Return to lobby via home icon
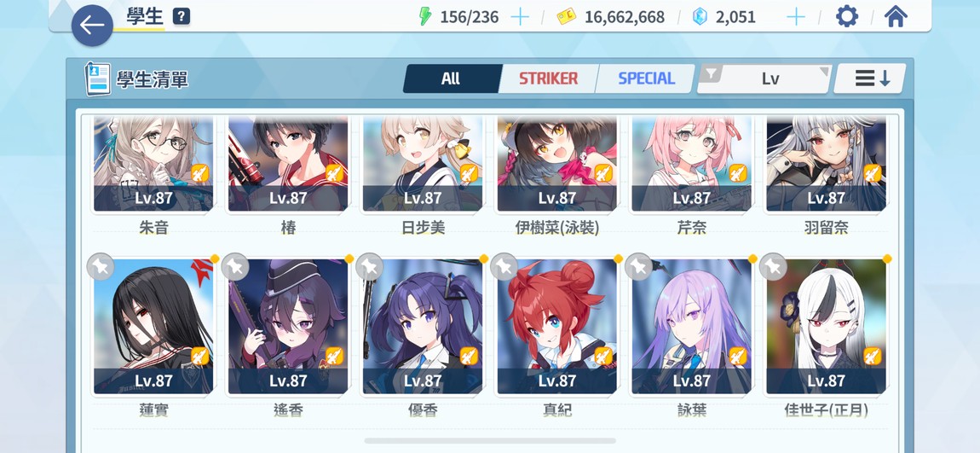Screen dimensions: 980x453 click(x=896, y=16)
